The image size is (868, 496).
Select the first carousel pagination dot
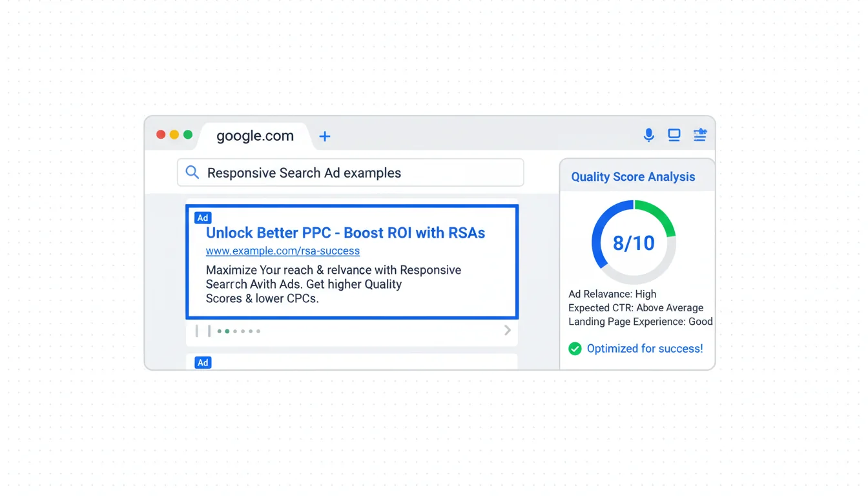[x=220, y=331]
